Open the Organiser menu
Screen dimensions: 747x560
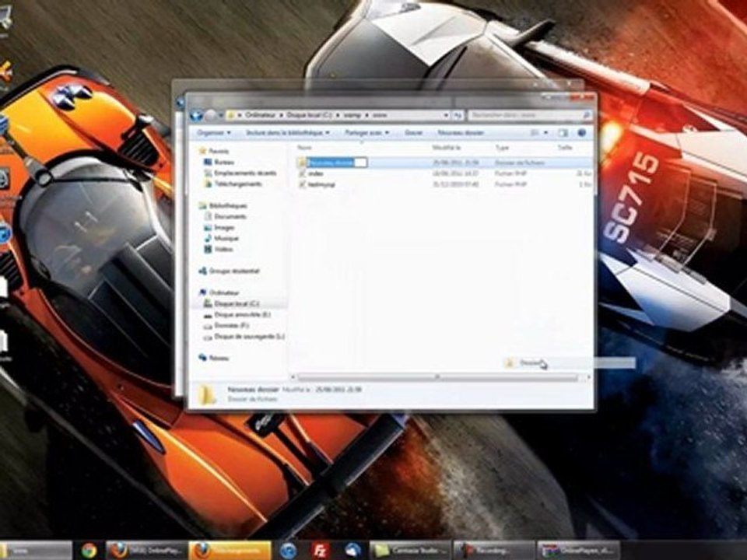(x=214, y=133)
